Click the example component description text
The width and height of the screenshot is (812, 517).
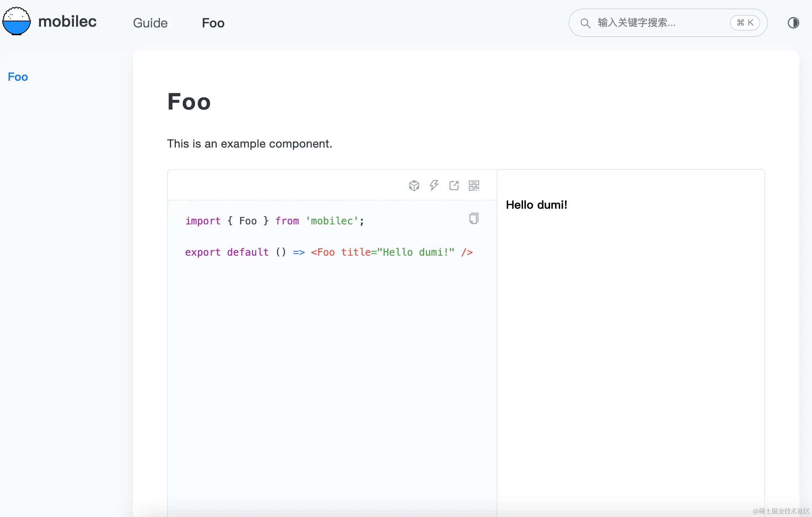(249, 144)
